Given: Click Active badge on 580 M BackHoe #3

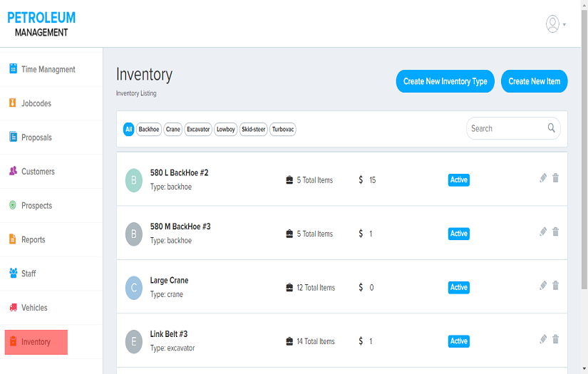Looking at the screenshot, I should pos(458,234).
